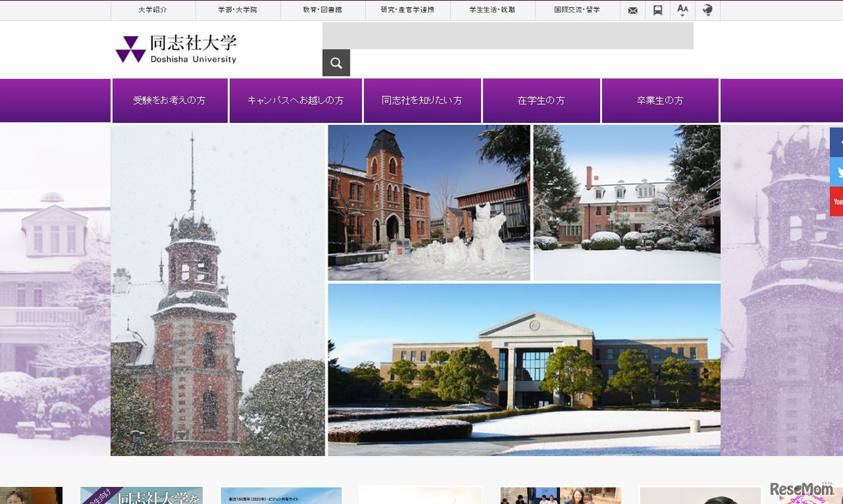
Task: Click the search magnifier icon
Action: click(x=336, y=63)
